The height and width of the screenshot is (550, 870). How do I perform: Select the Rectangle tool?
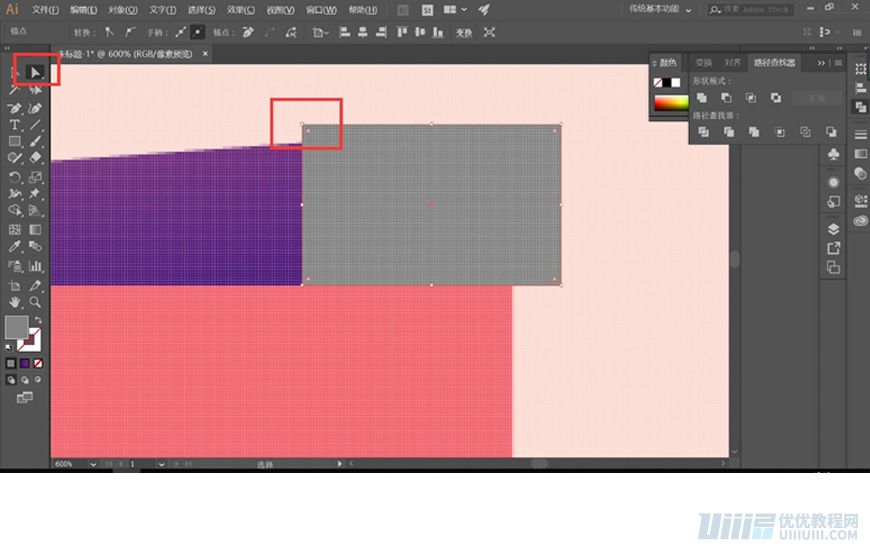15,142
